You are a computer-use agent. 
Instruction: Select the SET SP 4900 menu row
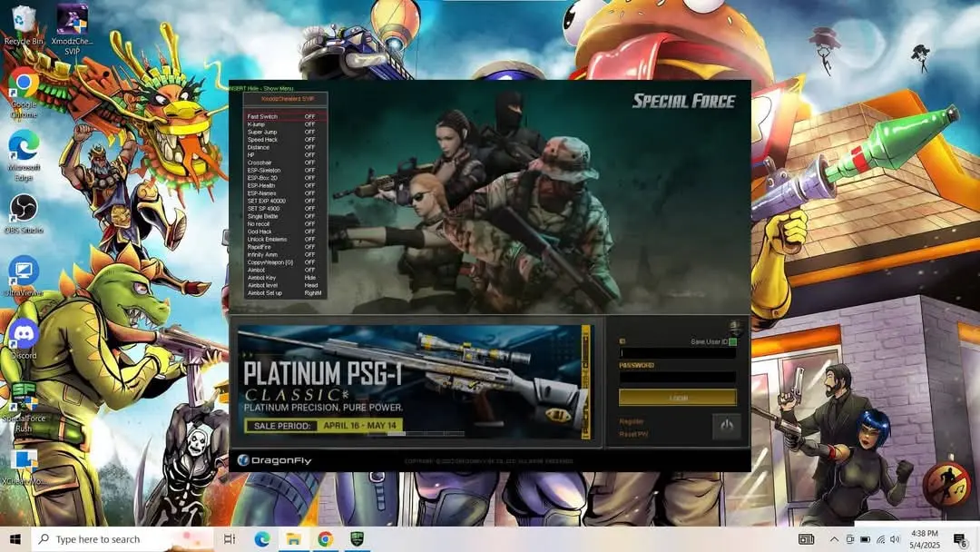point(285,208)
